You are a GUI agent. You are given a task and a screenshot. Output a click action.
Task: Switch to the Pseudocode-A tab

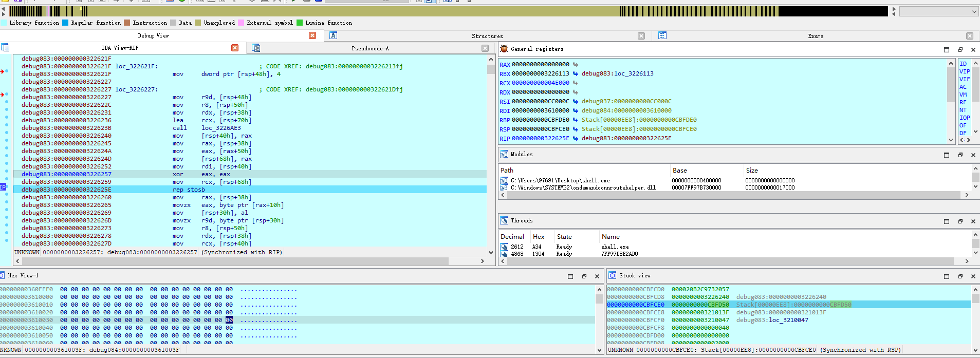370,48
